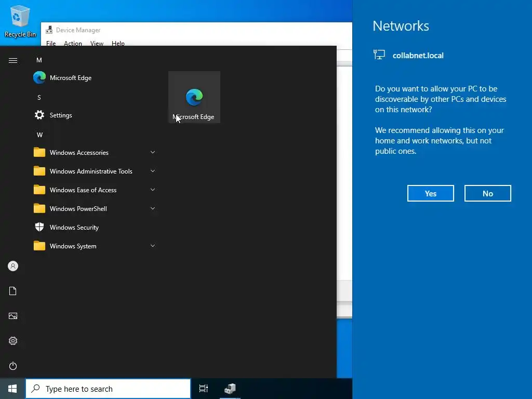
Task: Open Task View on the taskbar
Action: coord(204,389)
